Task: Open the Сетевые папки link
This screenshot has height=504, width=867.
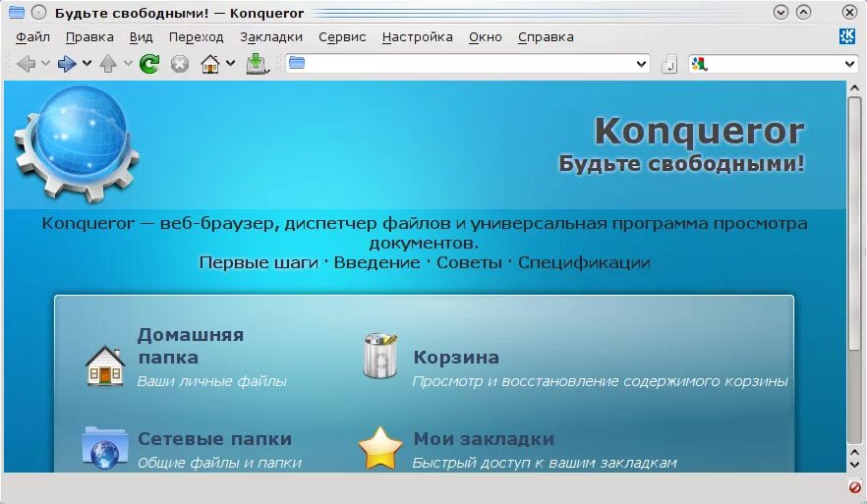Action: [214, 439]
